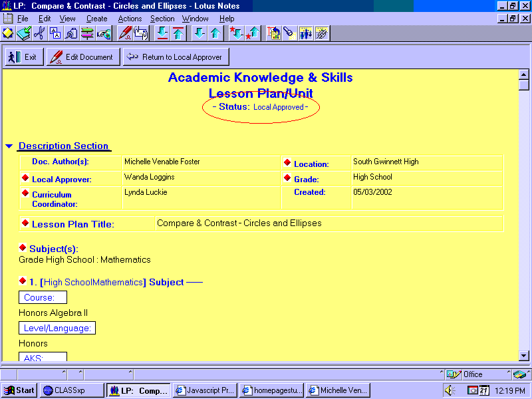Viewport: 532px width, 399px height.
Task: Click the scrollbar up arrow
Action: coord(524,74)
